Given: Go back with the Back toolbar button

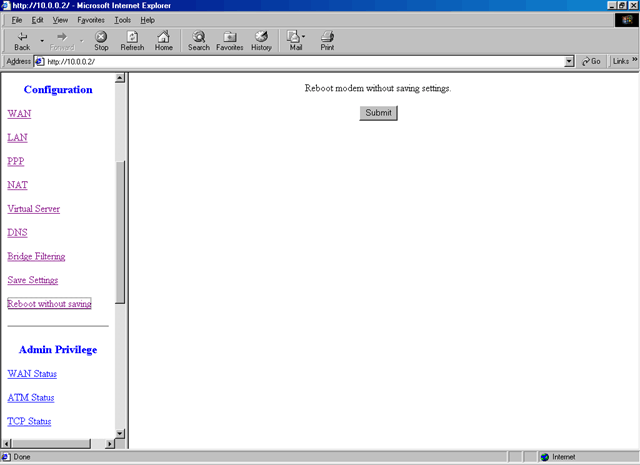Looking at the screenshot, I should point(22,41).
